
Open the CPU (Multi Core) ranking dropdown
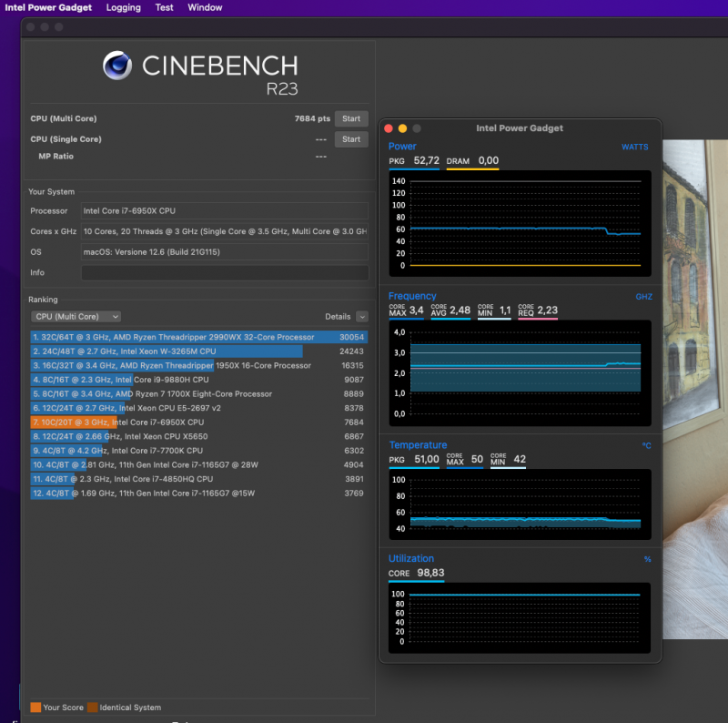pyautogui.click(x=76, y=317)
